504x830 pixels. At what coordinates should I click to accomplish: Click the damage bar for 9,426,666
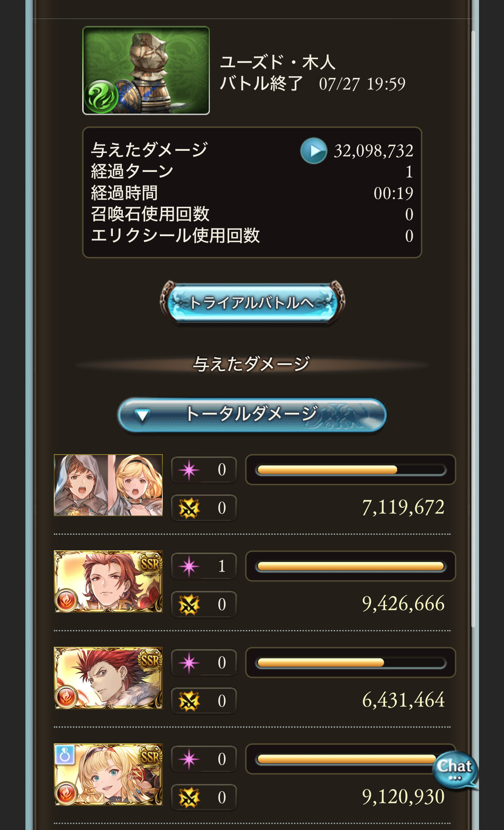[x=351, y=566]
